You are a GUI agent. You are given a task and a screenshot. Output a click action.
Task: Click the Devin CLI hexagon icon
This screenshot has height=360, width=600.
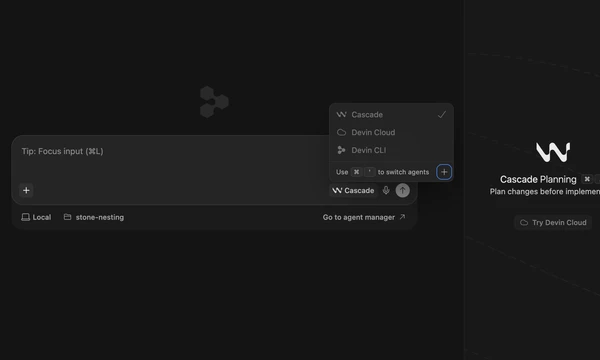341,150
